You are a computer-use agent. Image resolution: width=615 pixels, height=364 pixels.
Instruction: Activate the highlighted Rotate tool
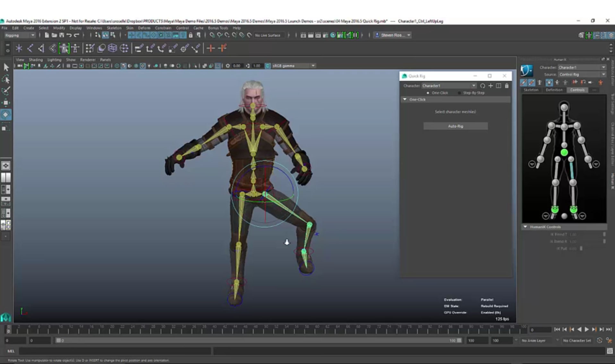(x=6, y=115)
